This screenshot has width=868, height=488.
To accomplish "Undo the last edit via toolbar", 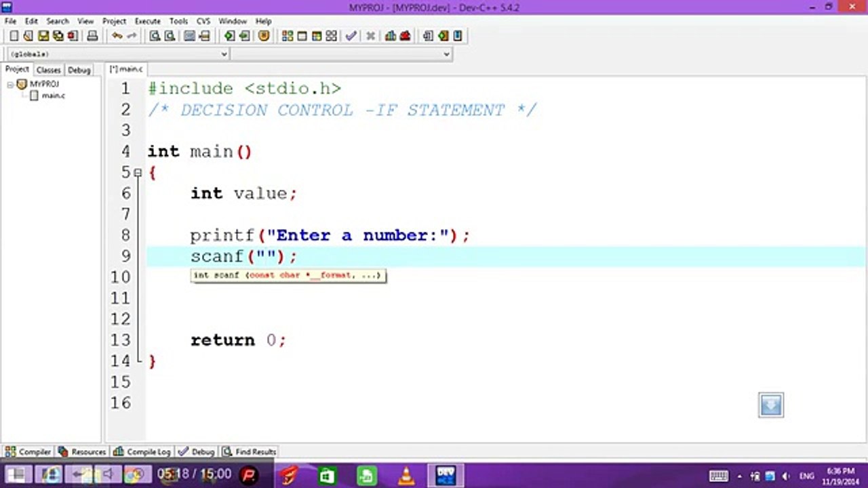I will (x=117, y=36).
